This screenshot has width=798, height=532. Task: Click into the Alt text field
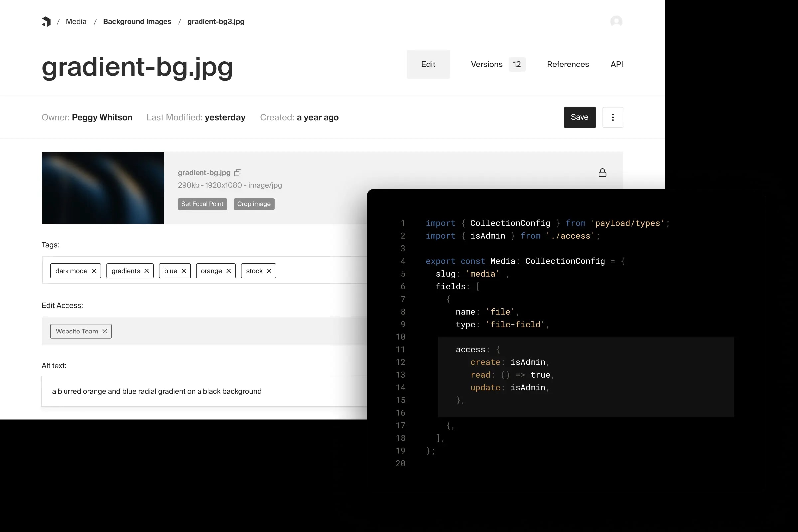[x=203, y=391]
